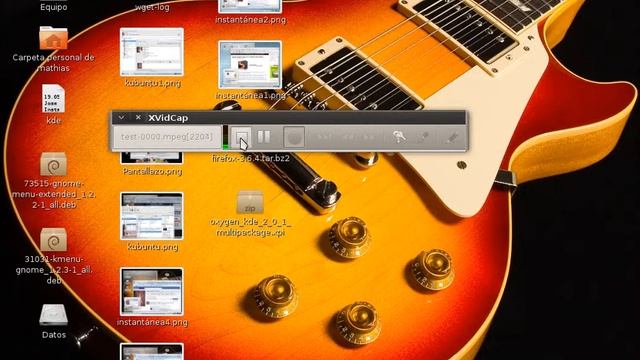
Task: Select the 31031-kmenu-gnome deb package icon
Action: click(53, 240)
